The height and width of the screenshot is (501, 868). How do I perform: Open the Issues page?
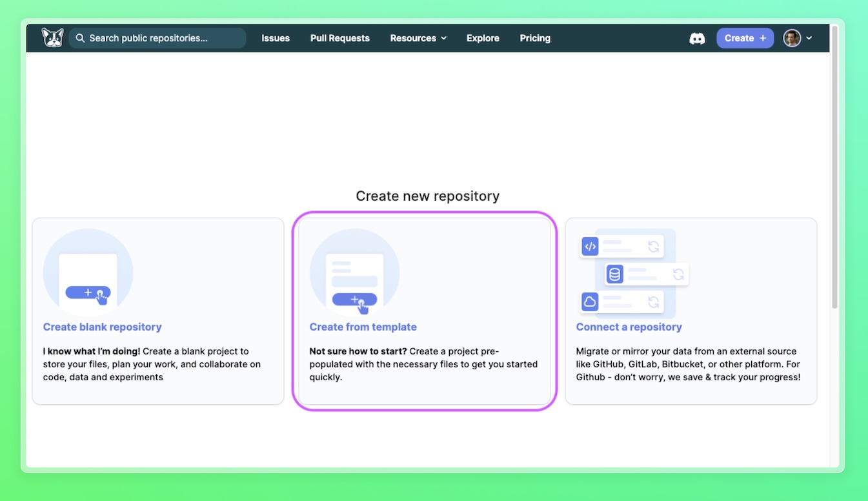276,38
